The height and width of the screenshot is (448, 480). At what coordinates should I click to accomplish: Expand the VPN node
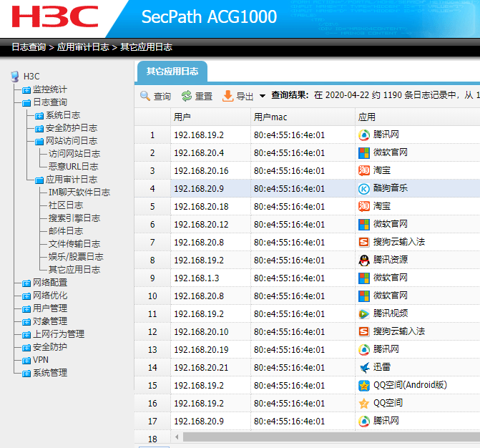coord(26,361)
